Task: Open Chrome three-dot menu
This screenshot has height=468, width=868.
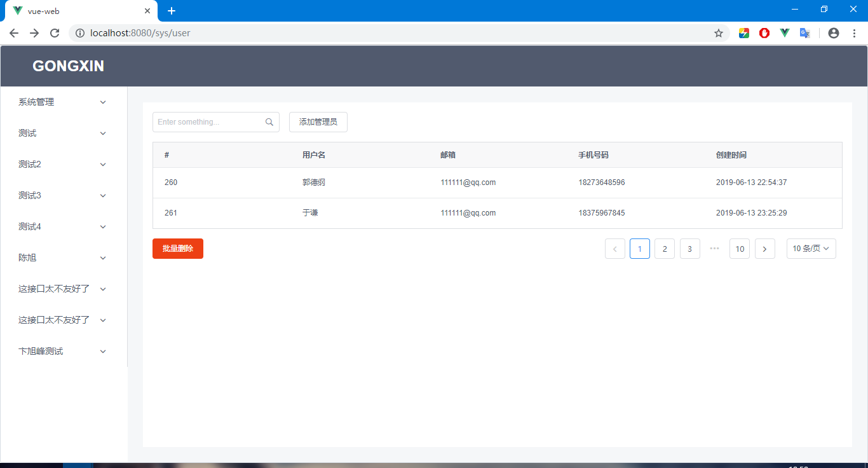Action: click(854, 33)
